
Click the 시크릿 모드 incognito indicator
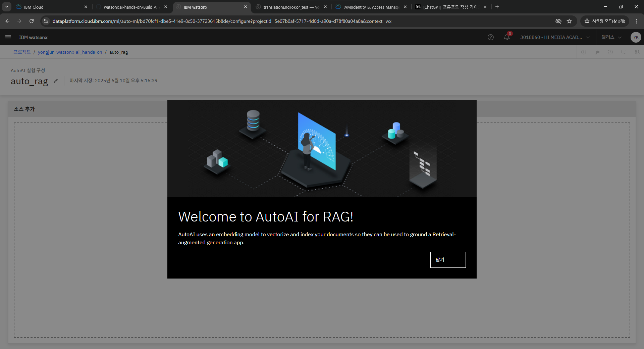tap(605, 21)
